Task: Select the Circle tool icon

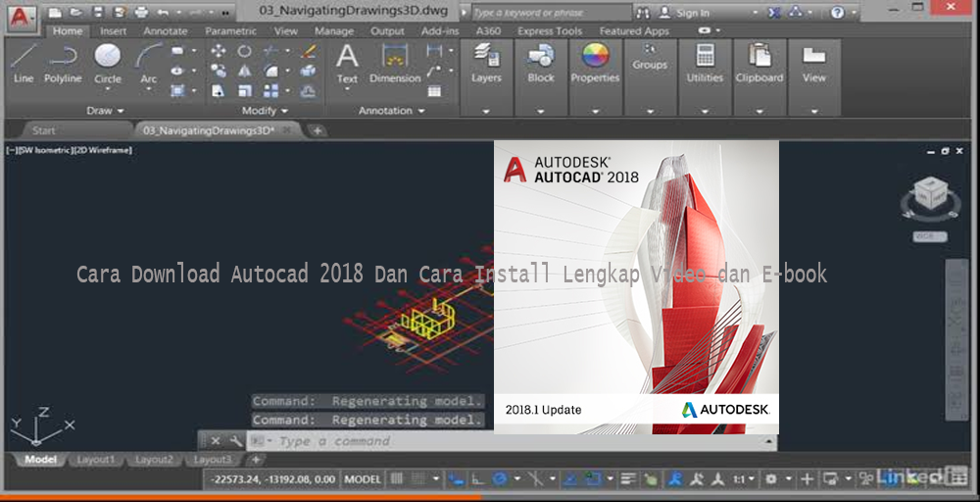Action: coord(108,56)
